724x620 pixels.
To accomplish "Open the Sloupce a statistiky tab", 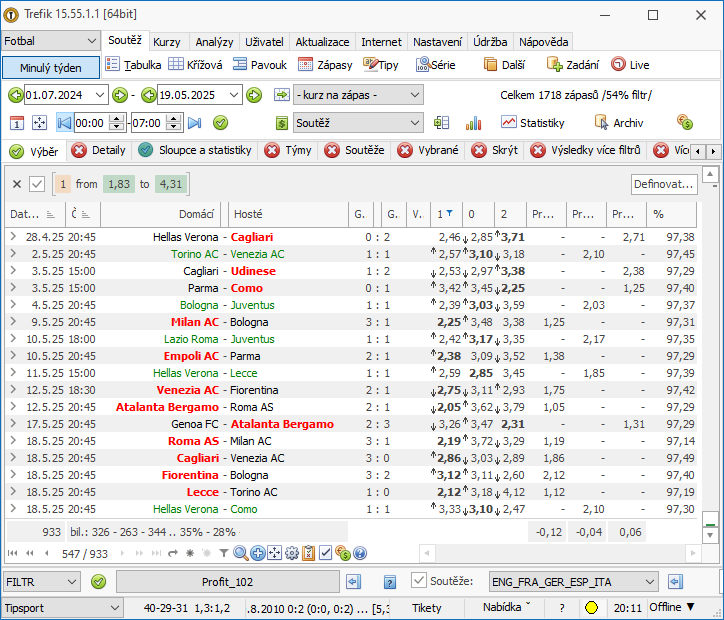I will click(x=195, y=150).
